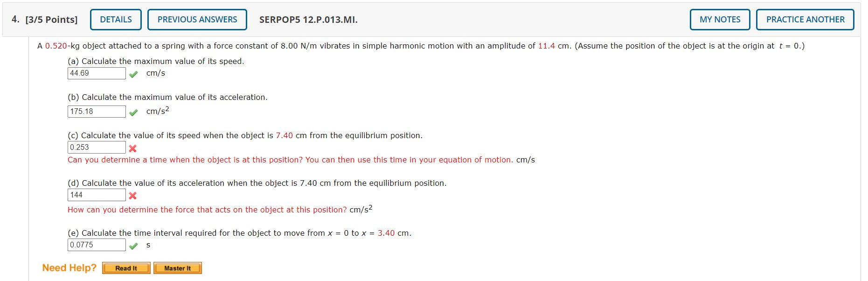Open MY NOTES
The width and height of the screenshot is (868, 281).
tap(719, 19)
